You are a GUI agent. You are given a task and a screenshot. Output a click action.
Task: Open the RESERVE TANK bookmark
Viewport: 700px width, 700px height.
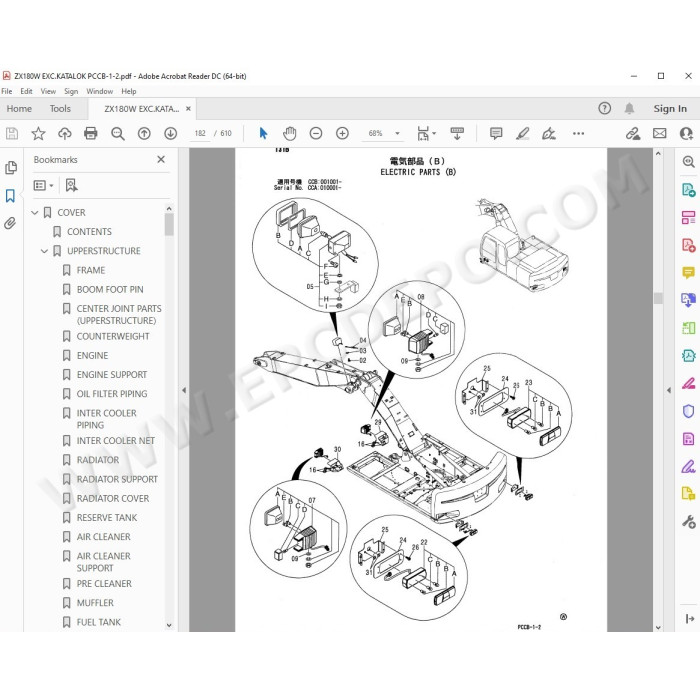[107, 517]
